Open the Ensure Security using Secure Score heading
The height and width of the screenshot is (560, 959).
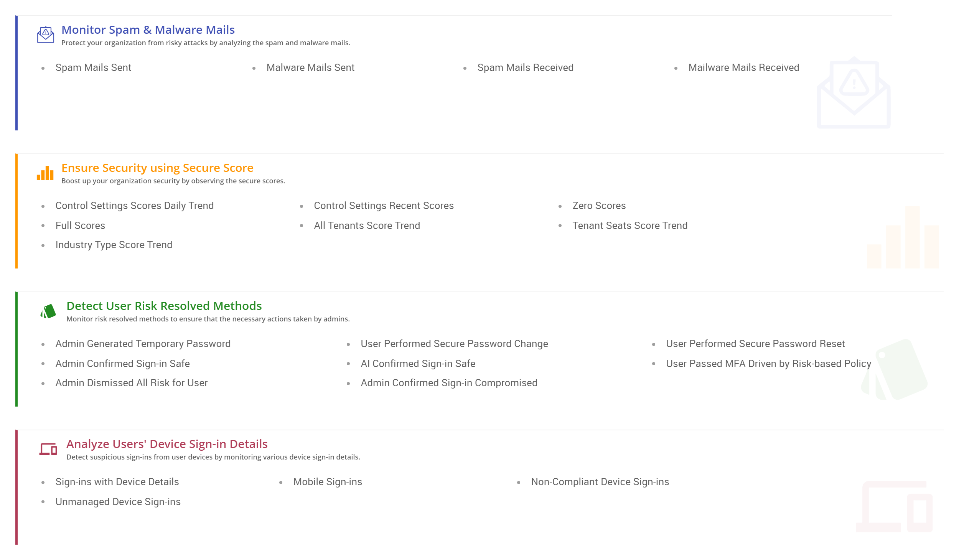157,168
